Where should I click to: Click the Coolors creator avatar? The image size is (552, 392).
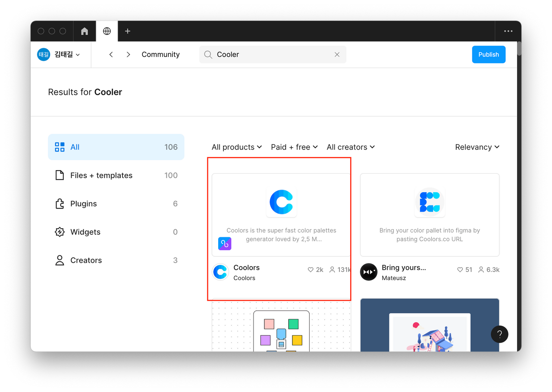220,272
